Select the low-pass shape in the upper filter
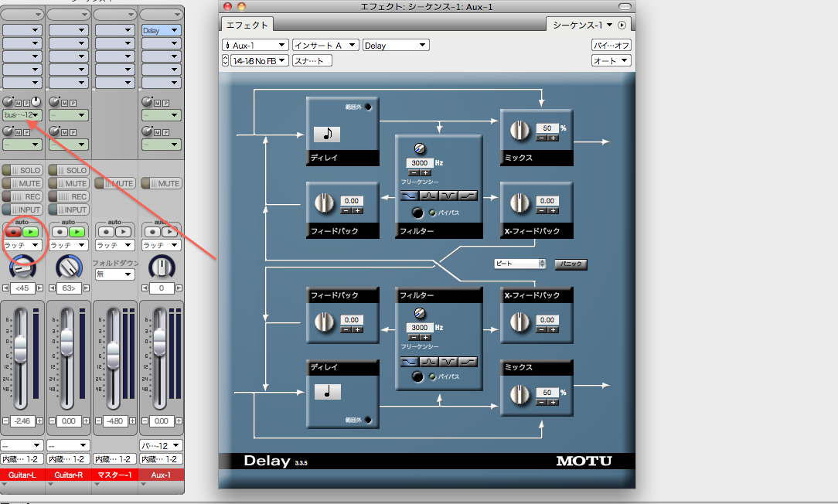The height and width of the screenshot is (504, 838). coord(410,196)
